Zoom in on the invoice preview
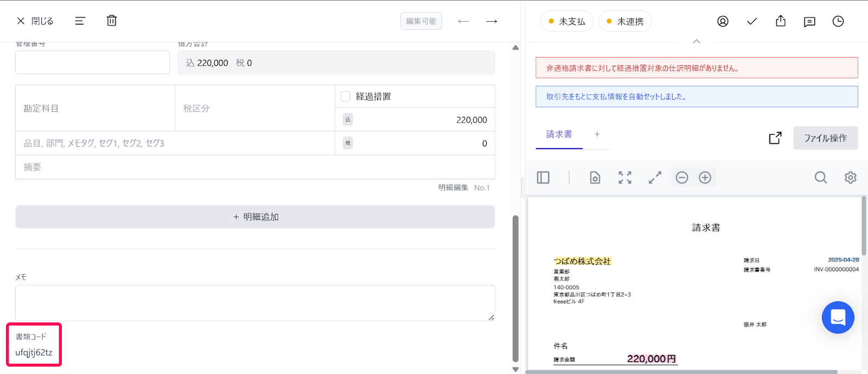The image size is (868, 374). (x=705, y=178)
